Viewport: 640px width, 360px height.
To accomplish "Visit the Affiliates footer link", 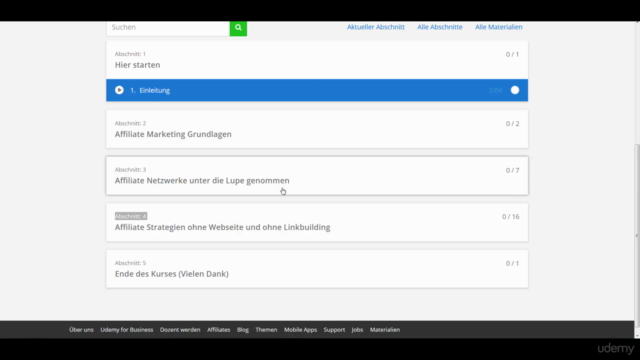I will point(218,330).
